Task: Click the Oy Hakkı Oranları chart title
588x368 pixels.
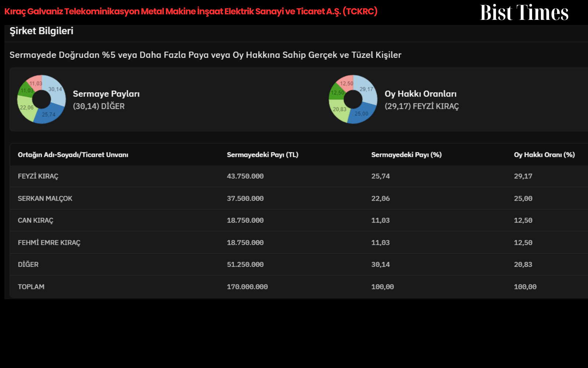Action: pos(420,94)
